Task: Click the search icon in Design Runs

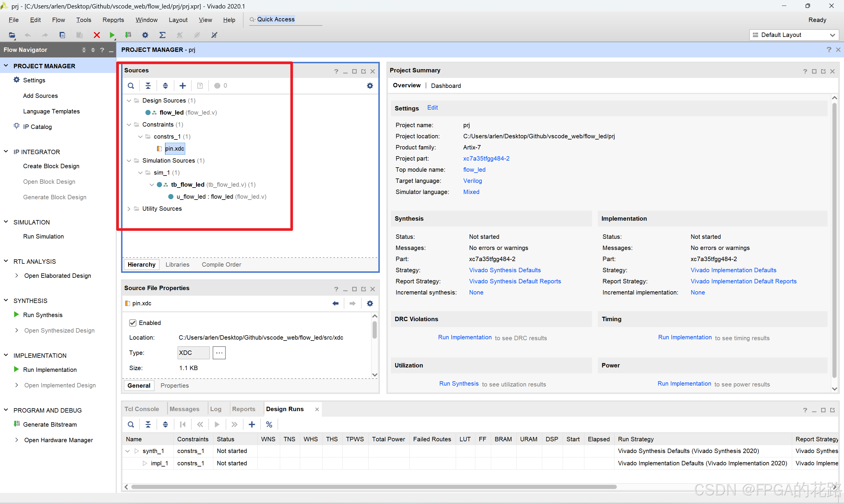Action: tap(131, 425)
